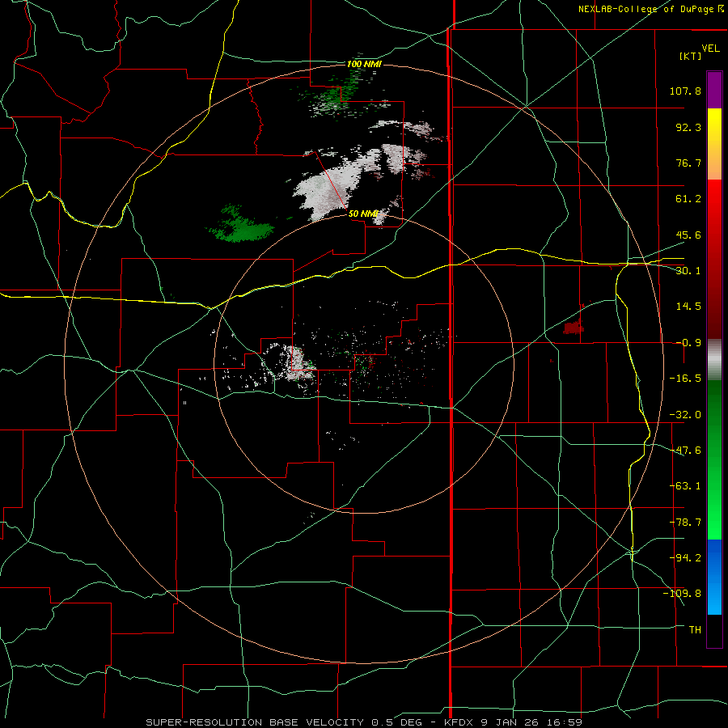Click the -109.8 legend value
The image size is (728, 728).
(682, 594)
